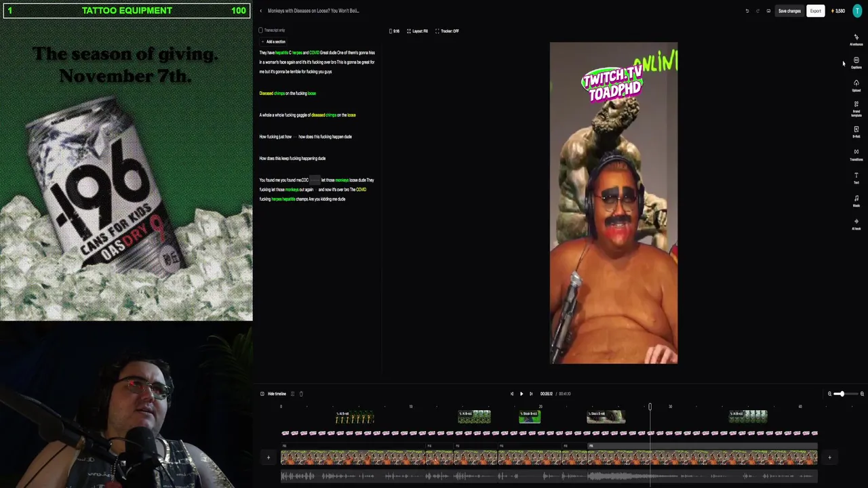Open the user avatar T menu
Viewport: 868px width, 488px height.
click(857, 11)
